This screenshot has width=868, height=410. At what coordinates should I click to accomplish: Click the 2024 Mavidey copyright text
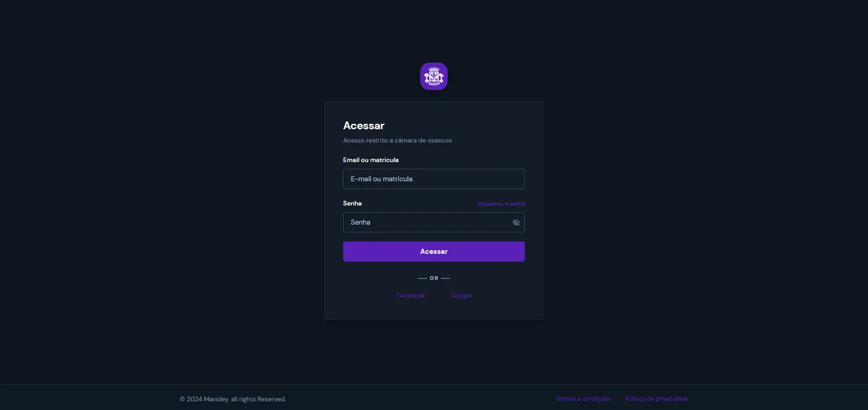click(x=233, y=399)
